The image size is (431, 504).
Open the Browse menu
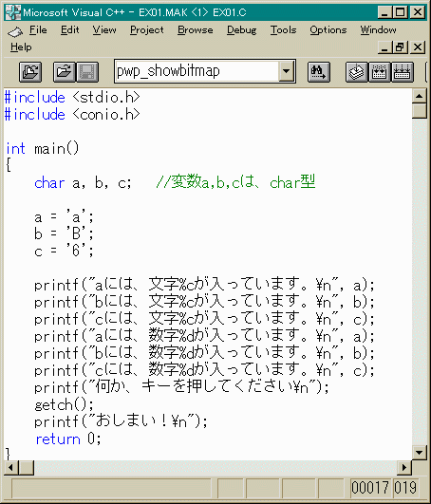coord(196,29)
